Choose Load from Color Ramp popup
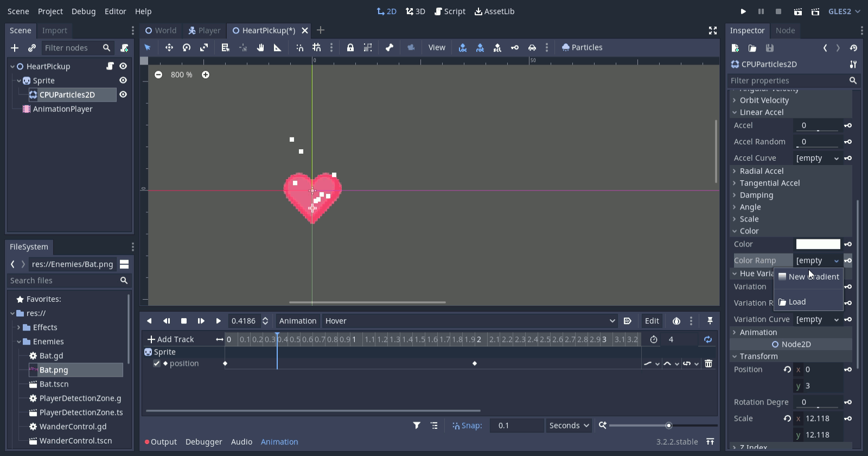868x456 pixels. (x=808, y=302)
